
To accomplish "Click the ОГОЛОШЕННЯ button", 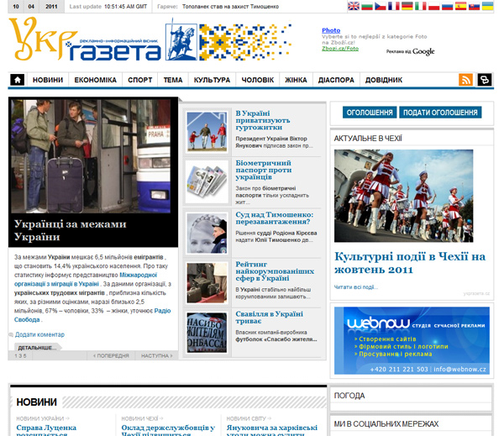I will [370, 112].
